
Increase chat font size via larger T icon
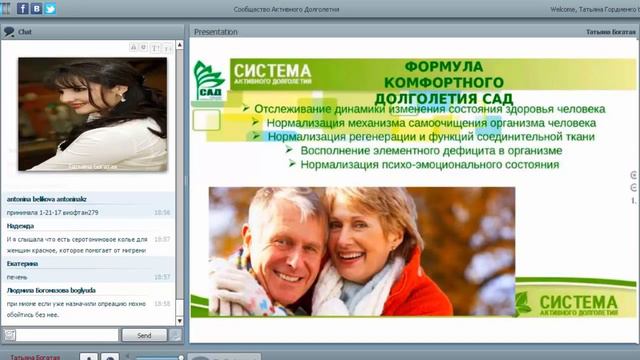[156, 48]
